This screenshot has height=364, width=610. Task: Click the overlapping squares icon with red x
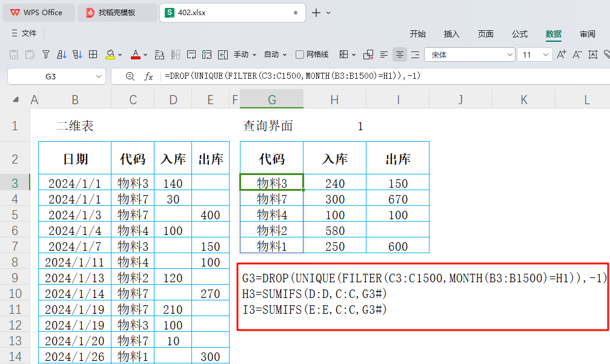(368, 55)
